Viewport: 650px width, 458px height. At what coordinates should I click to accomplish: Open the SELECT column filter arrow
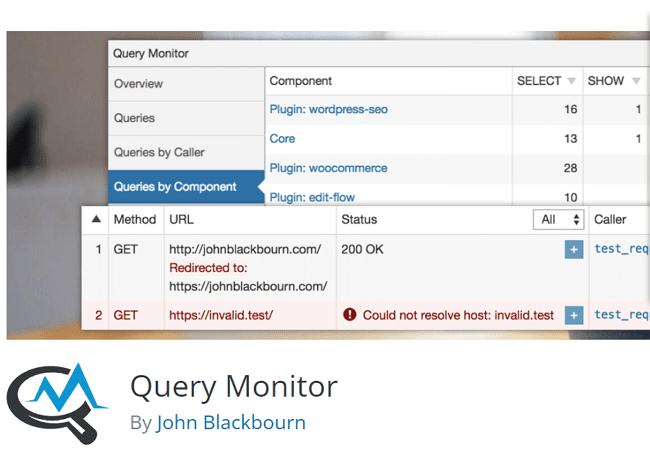[x=571, y=80]
